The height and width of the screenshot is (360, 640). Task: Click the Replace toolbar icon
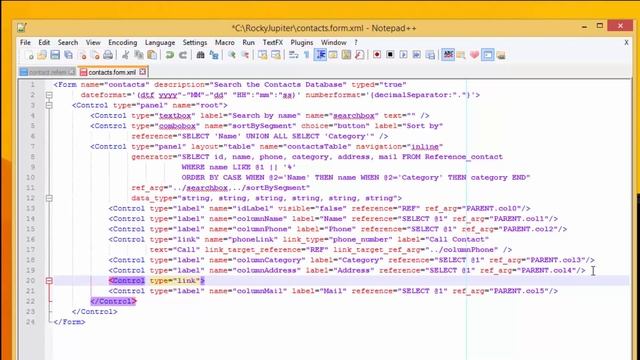(x=214, y=55)
